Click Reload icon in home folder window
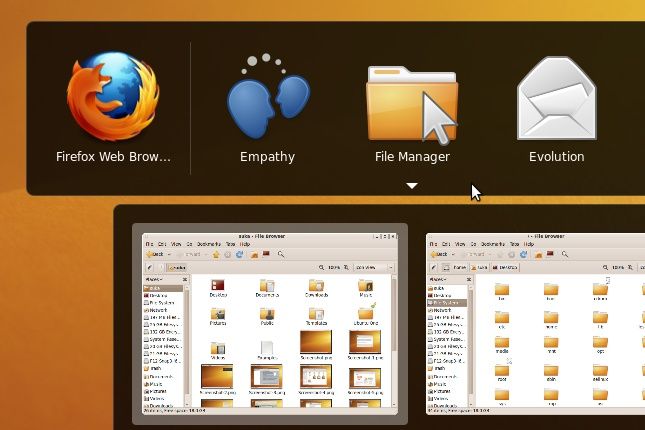This screenshot has width=645, height=430. tap(239, 255)
